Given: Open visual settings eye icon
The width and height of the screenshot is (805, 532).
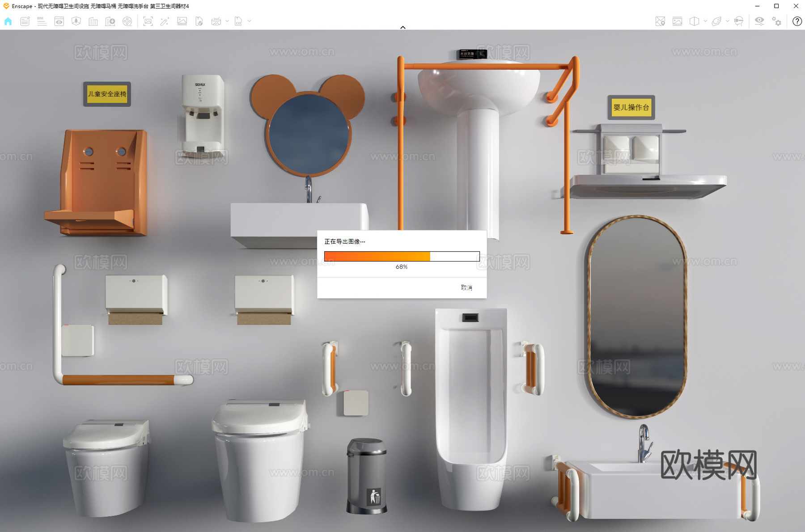Looking at the screenshot, I should click(759, 21).
